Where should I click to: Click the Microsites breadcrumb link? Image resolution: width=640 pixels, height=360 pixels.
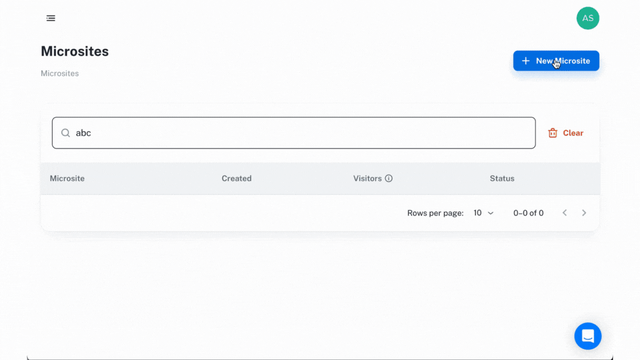60,73
